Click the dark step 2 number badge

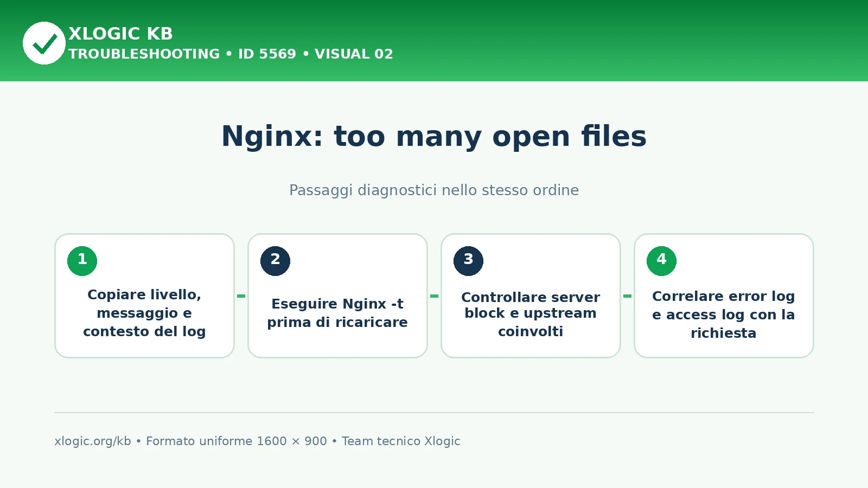pyautogui.click(x=275, y=261)
